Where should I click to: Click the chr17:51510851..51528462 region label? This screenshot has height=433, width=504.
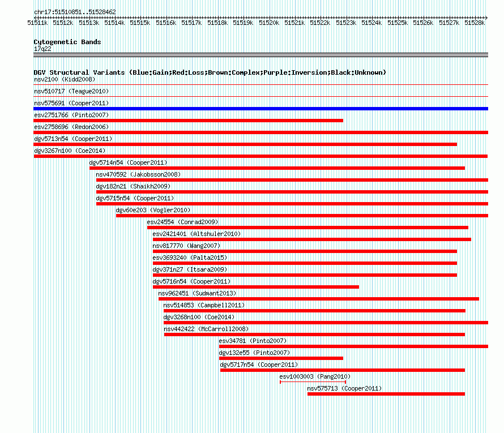[75, 12]
